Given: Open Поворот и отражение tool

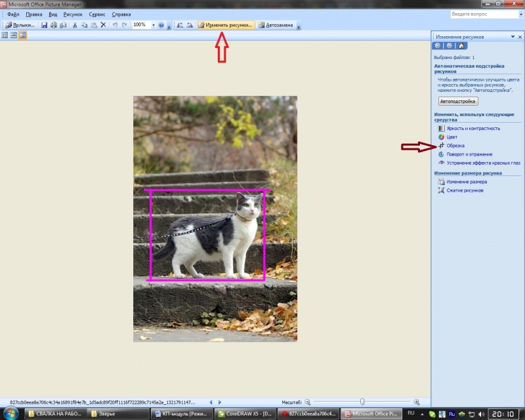Looking at the screenshot, I should pyautogui.click(x=469, y=154).
